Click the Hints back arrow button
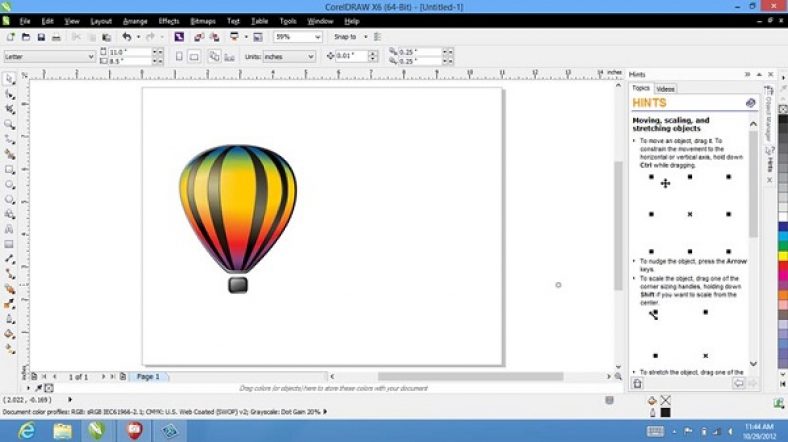Screen dimensions: 788x442 pyautogui.click(x=738, y=384)
